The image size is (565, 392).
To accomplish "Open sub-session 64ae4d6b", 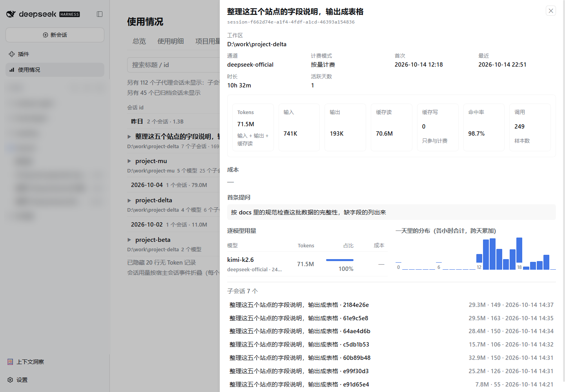I will 392,331.
